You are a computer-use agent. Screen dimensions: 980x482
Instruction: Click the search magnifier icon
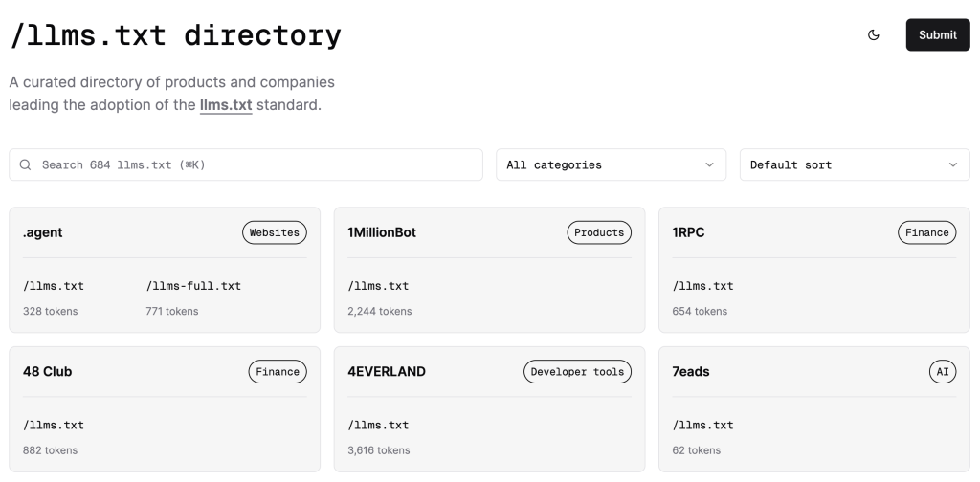pos(26,164)
